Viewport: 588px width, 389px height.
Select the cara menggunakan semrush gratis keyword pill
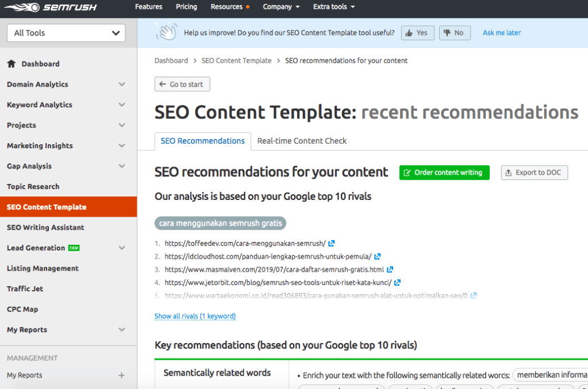219,223
